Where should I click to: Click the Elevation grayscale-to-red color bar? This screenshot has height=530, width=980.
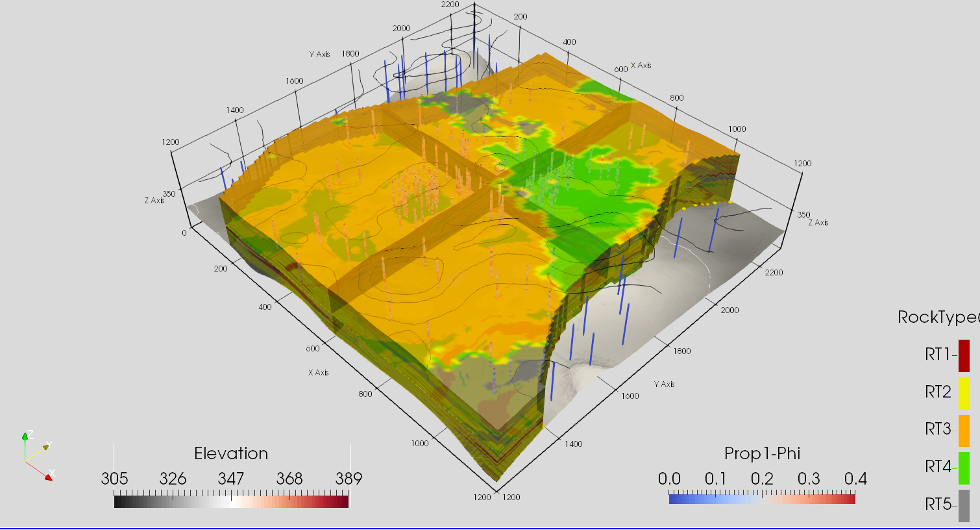[x=232, y=501]
